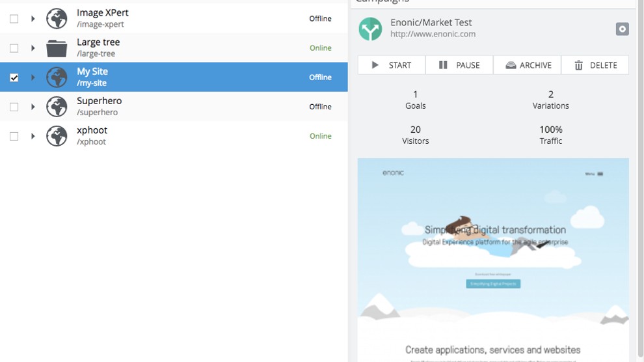Image resolution: width=644 pixels, height=362 pixels.
Task: Select the My Site row name
Action: coord(92,72)
